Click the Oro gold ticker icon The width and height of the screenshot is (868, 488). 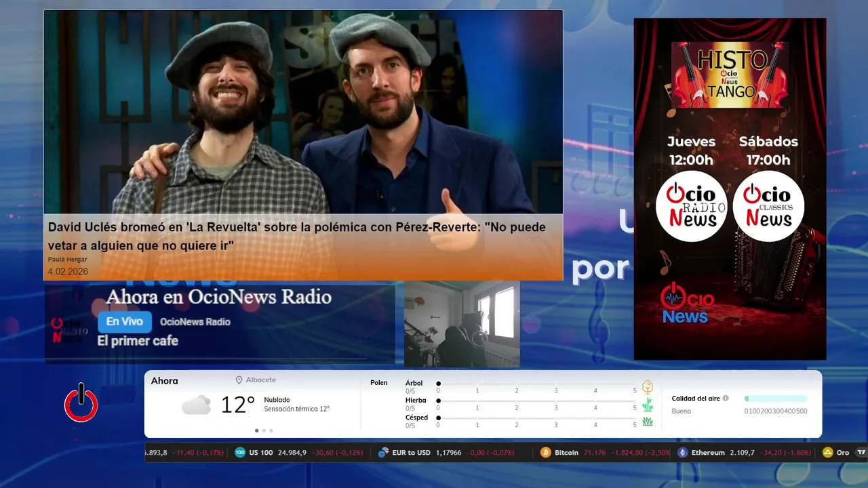pyautogui.click(x=827, y=453)
